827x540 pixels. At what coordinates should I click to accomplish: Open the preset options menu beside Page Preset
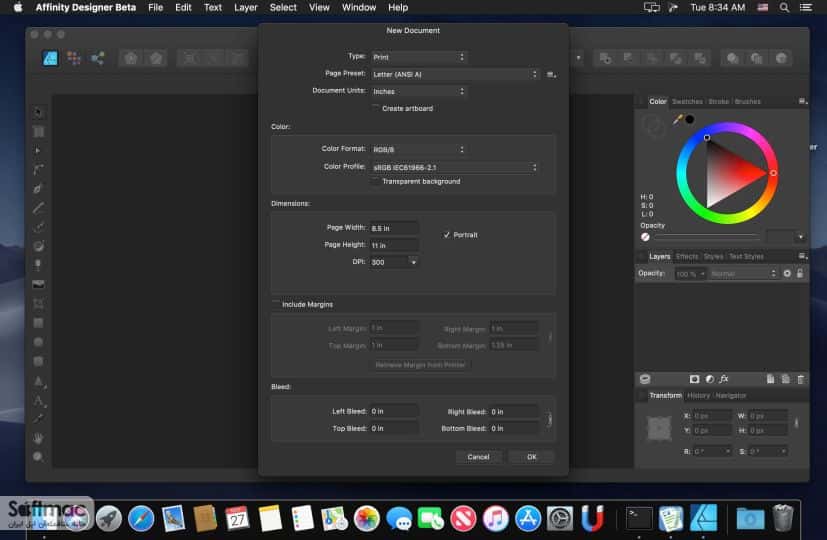coord(551,75)
